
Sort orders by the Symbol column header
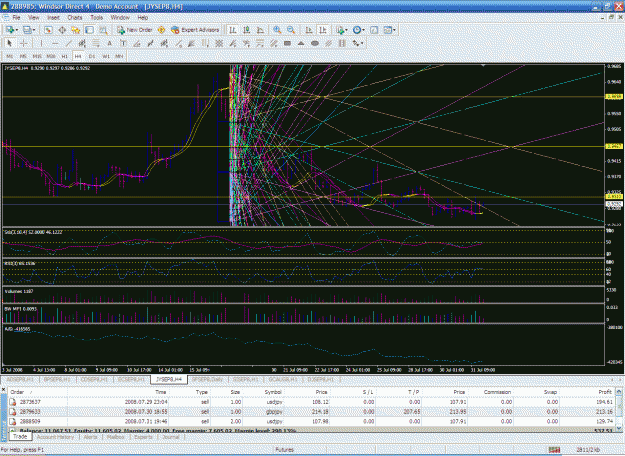click(273, 392)
